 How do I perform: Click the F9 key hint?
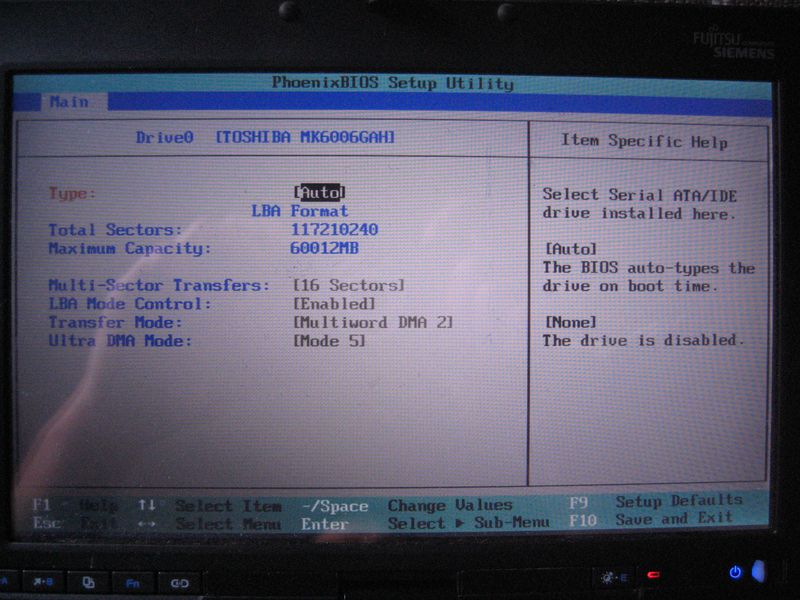click(578, 503)
